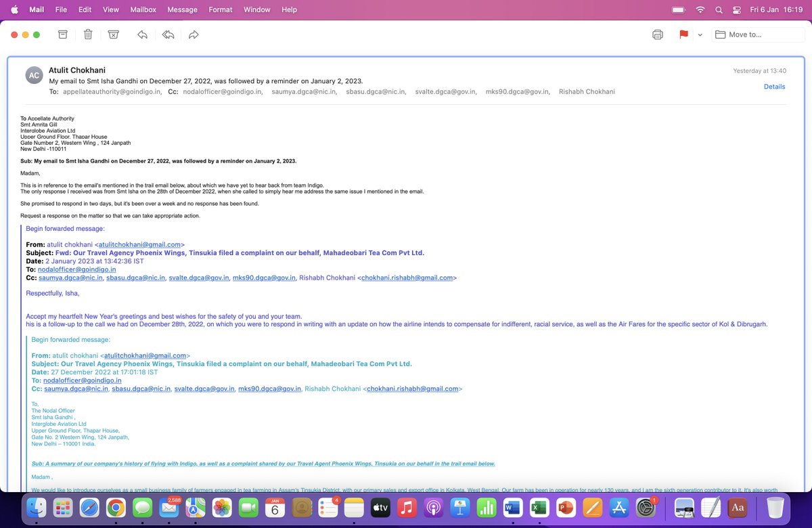Click Cc recipient Rishabh Chokhani in header

click(587, 91)
